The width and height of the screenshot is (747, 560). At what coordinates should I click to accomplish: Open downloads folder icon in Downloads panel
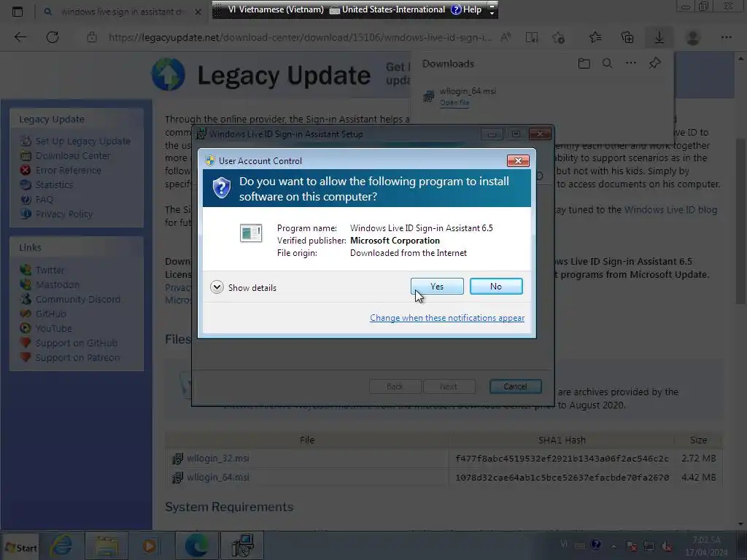[584, 63]
